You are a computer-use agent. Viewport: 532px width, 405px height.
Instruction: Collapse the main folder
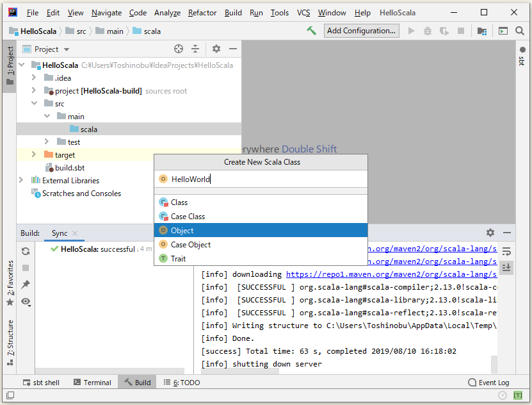[x=47, y=116]
